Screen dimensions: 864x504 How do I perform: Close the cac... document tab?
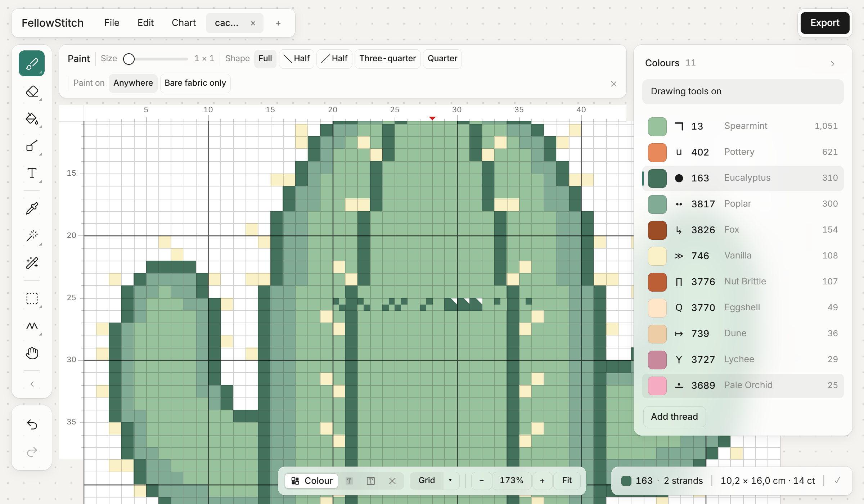(x=253, y=23)
